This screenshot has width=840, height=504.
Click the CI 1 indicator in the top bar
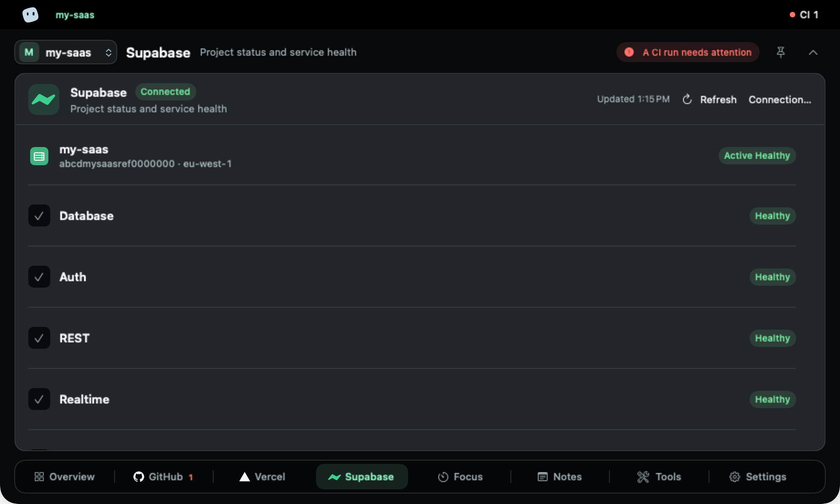coord(804,15)
